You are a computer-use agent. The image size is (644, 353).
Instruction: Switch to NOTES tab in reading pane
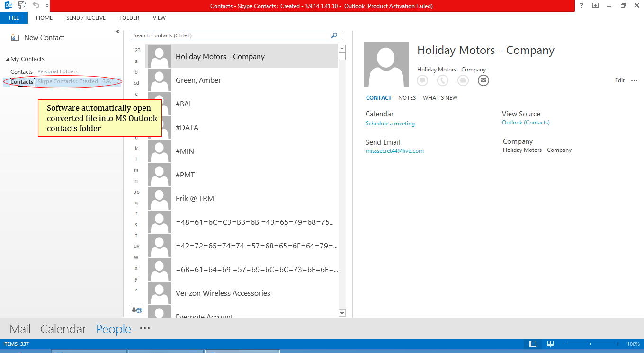(407, 98)
